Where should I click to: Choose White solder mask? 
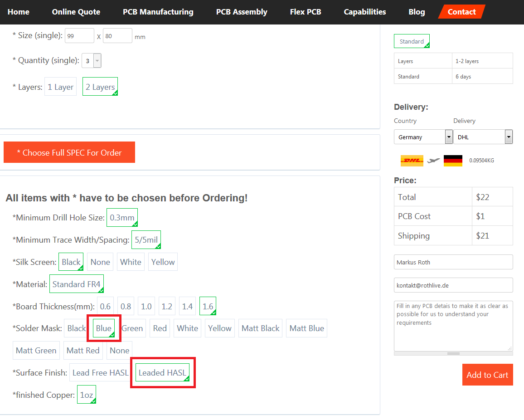point(188,328)
